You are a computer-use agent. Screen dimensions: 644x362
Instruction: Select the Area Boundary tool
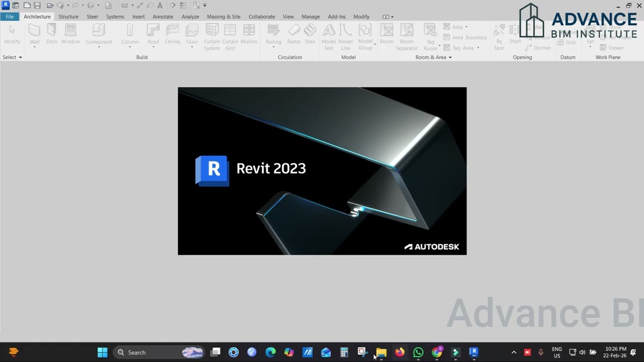[x=465, y=37]
